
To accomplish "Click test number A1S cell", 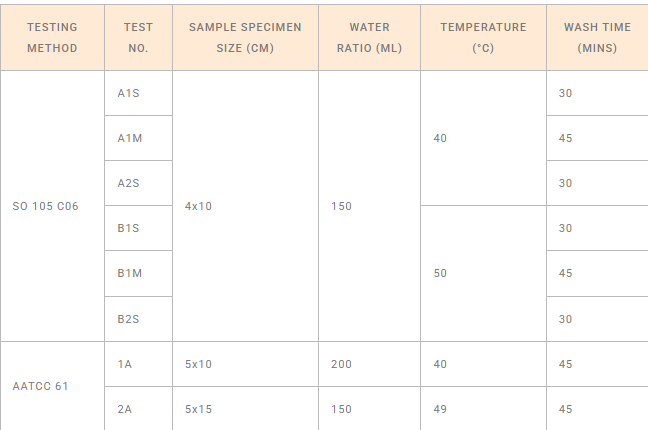I will (x=138, y=93).
